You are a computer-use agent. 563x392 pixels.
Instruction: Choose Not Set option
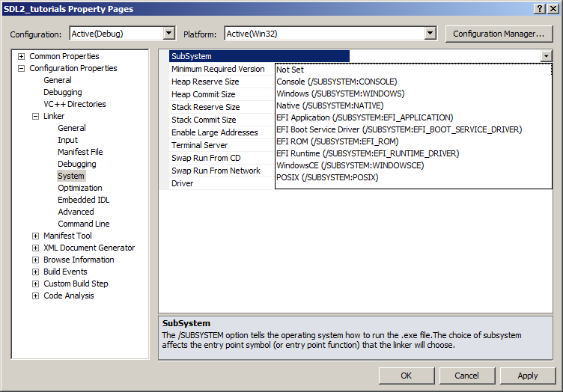[413, 70]
